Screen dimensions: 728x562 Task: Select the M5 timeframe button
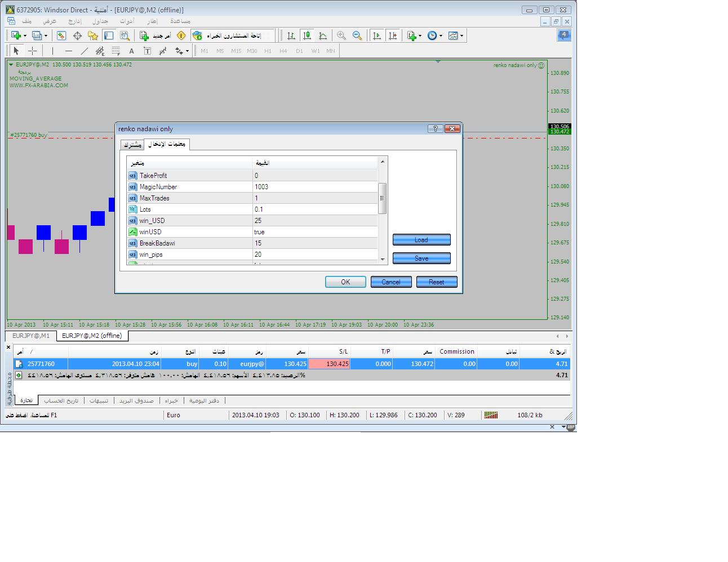tap(220, 51)
